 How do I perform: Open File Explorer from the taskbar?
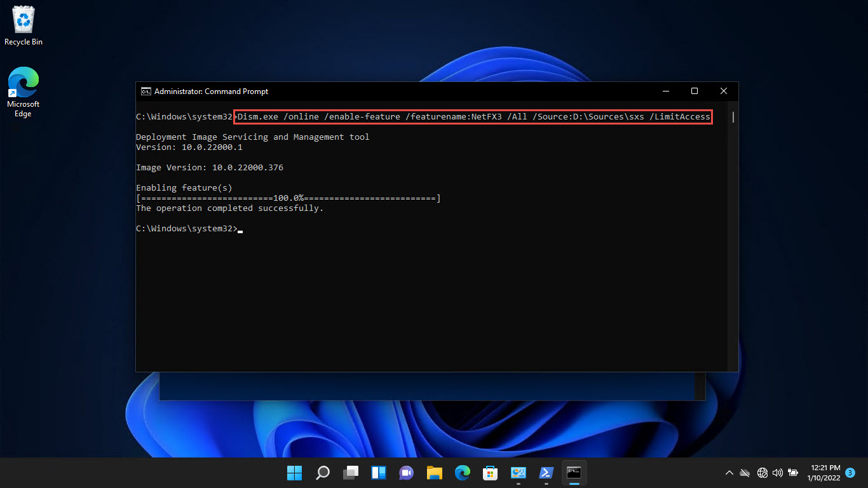click(x=434, y=473)
